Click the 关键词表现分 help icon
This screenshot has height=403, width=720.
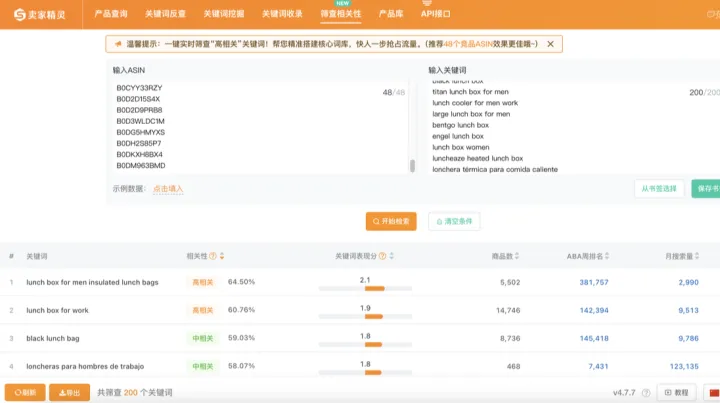pyautogui.click(x=382, y=256)
